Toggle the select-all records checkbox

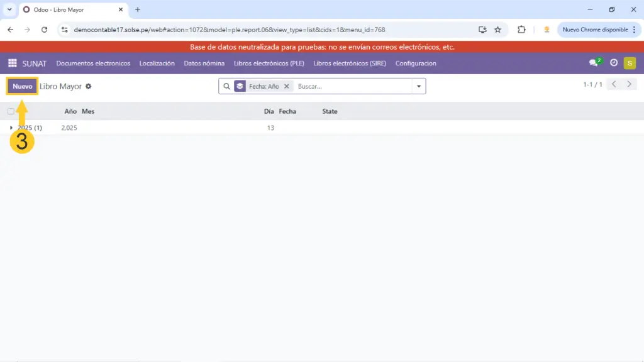pyautogui.click(x=11, y=111)
